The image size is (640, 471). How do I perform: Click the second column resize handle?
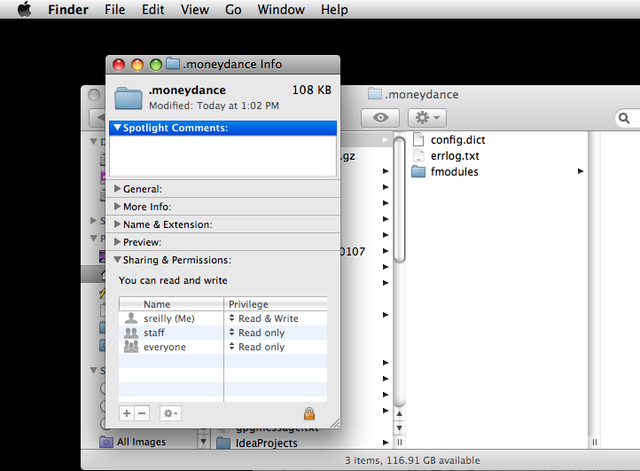595,442
